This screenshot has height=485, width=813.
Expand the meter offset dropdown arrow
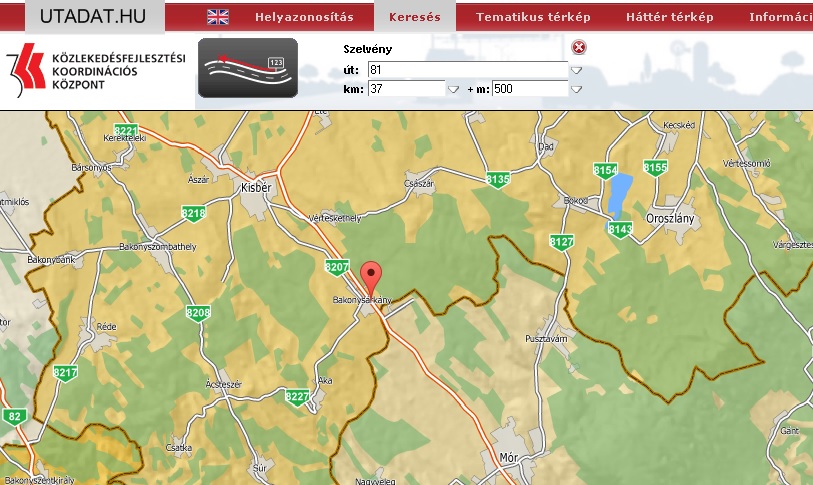point(576,90)
